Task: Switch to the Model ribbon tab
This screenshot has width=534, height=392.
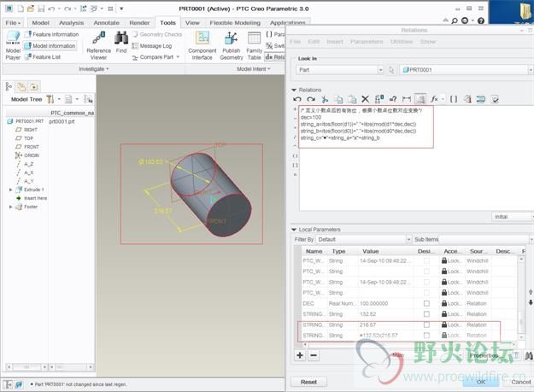Action: tap(40, 23)
